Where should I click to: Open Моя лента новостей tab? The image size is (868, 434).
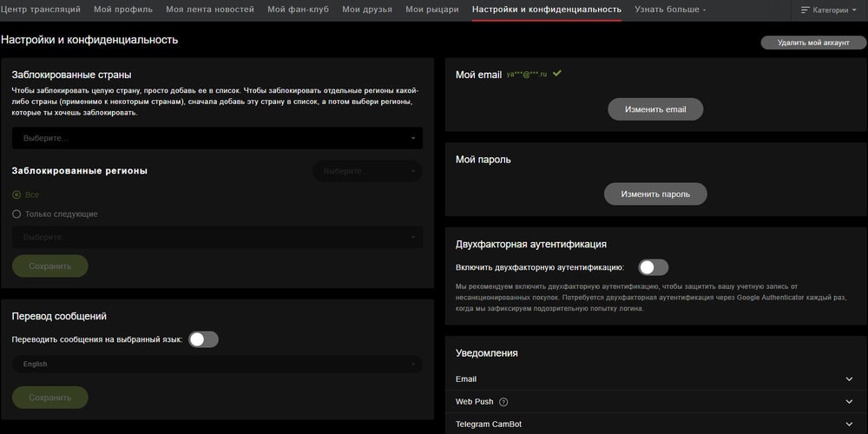click(x=210, y=10)
